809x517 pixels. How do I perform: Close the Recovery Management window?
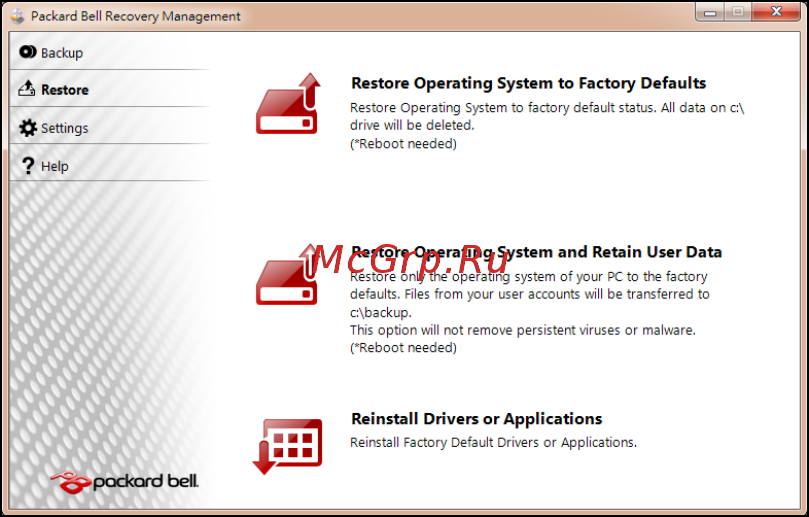[776, 12]
